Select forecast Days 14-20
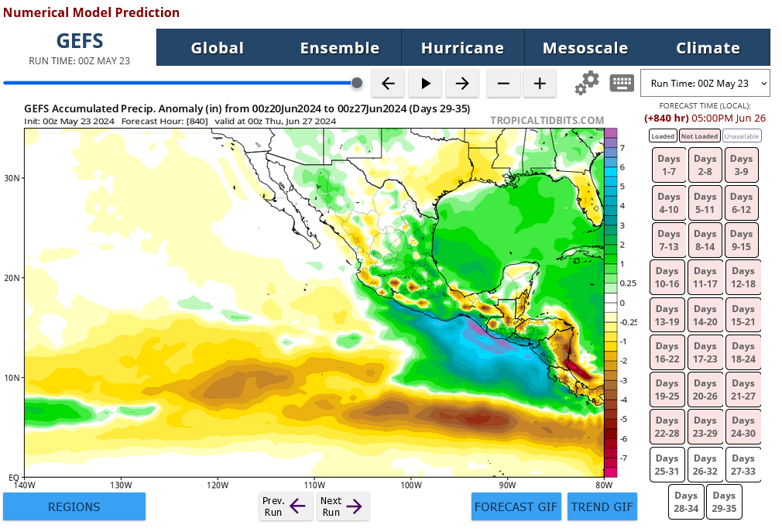The image size is (782, 532). click(705, 316)
